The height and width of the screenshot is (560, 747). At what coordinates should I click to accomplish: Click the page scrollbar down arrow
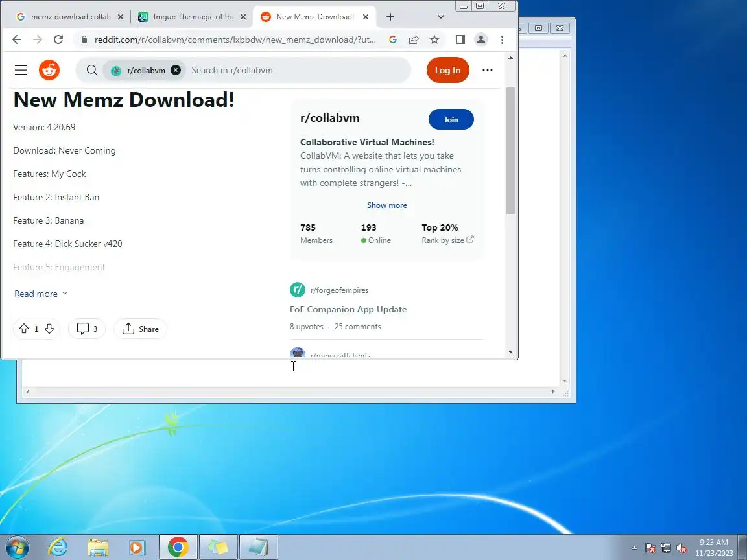pyautogui.click(x=511, y=352)
